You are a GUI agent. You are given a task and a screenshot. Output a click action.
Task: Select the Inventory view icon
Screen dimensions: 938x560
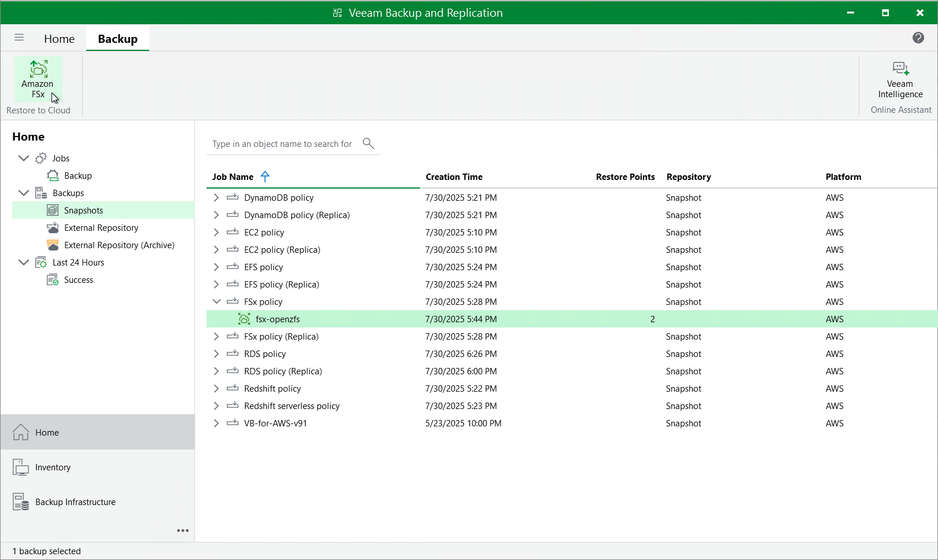pos(21,467)
